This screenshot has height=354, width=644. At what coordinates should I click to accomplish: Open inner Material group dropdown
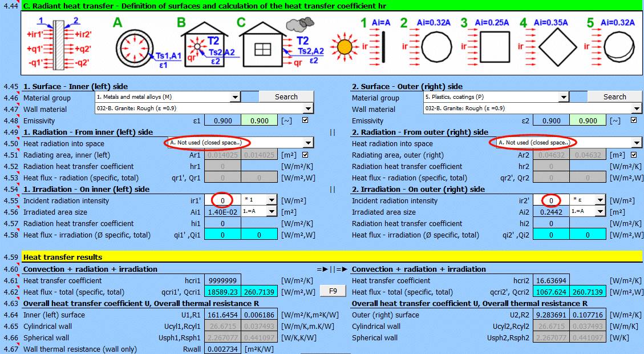point(235,97)
